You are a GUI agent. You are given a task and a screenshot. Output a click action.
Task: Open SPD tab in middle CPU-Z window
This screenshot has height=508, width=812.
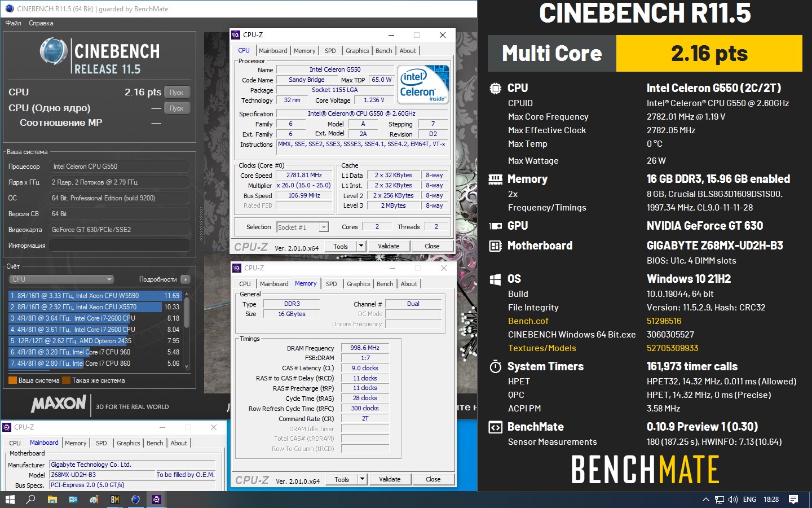click(332, 284)
